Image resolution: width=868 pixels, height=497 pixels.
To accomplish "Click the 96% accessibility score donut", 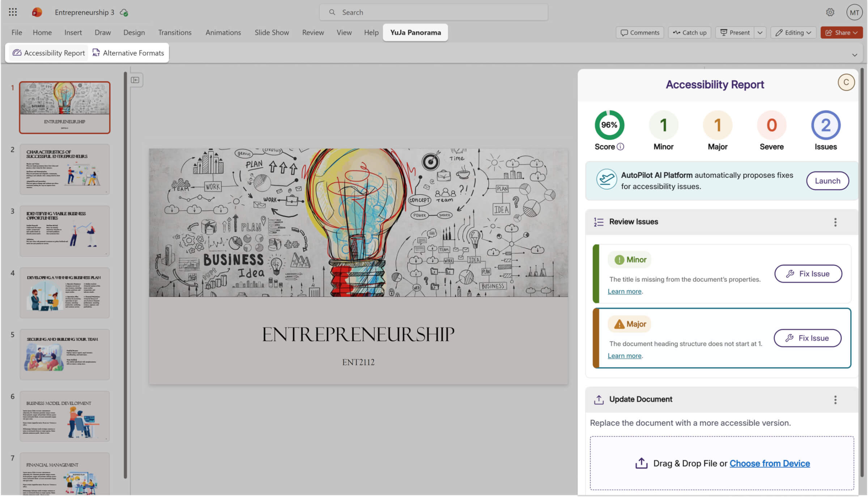I will (609, 125).
